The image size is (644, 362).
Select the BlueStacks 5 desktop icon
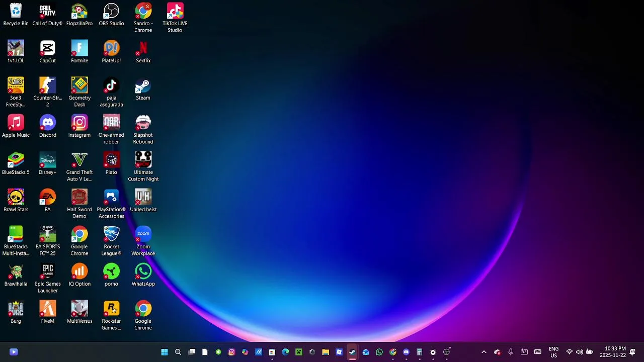[16, 163]
